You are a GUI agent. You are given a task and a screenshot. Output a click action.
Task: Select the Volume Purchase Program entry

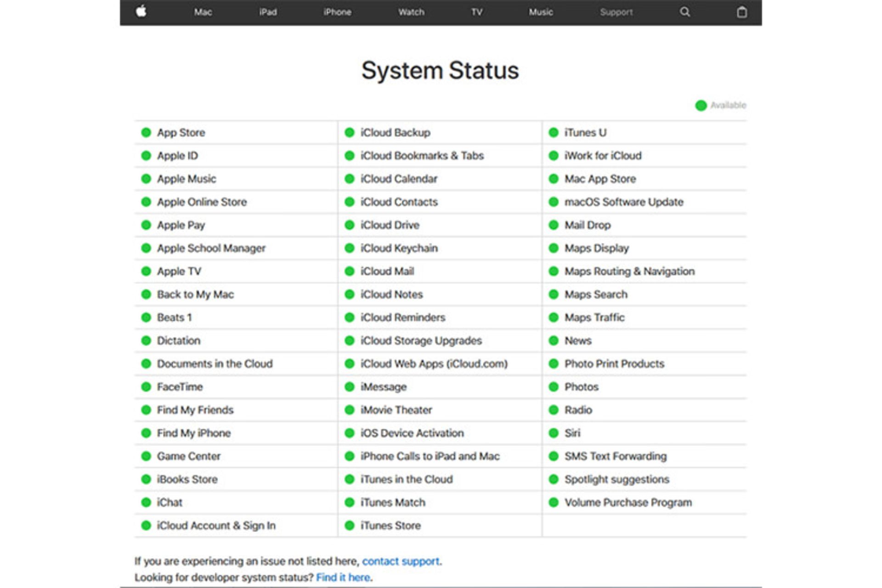tap(628, 503)
